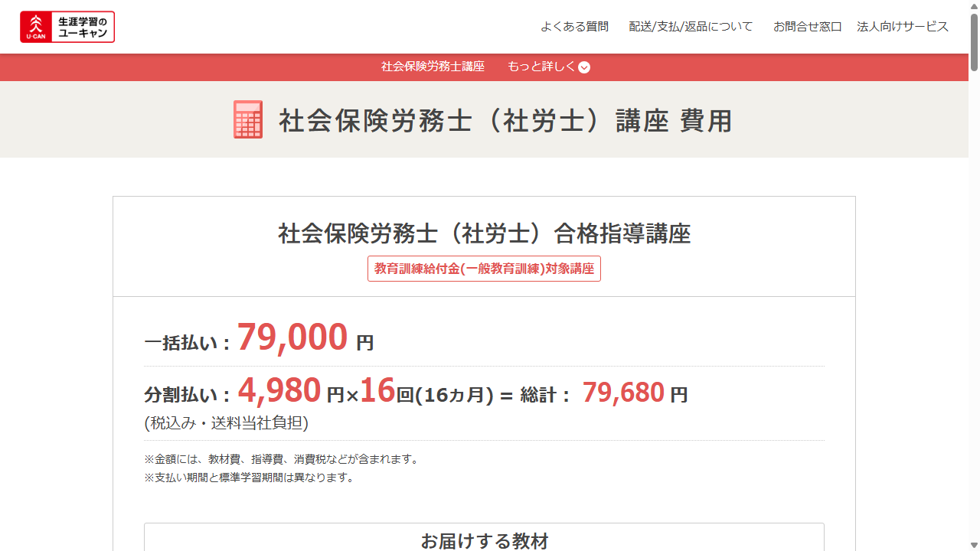Click the 社会保険労務士講座 link in red bar

[433, 67]
